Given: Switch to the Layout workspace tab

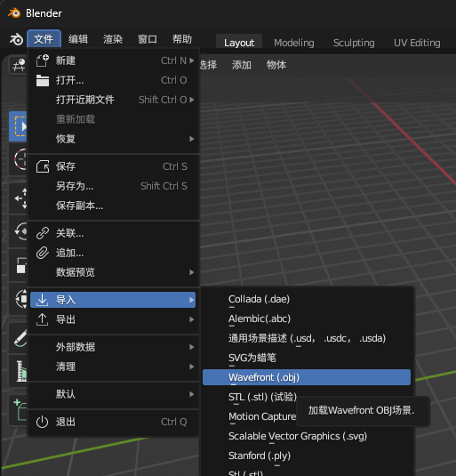Looking at the screenshot, I should click(x=239, y=43).
